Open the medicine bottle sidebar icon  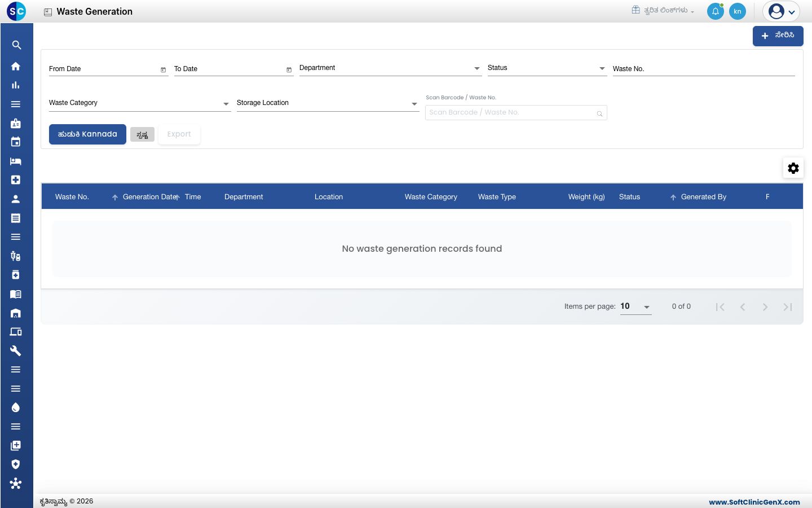tap(16, 275)
